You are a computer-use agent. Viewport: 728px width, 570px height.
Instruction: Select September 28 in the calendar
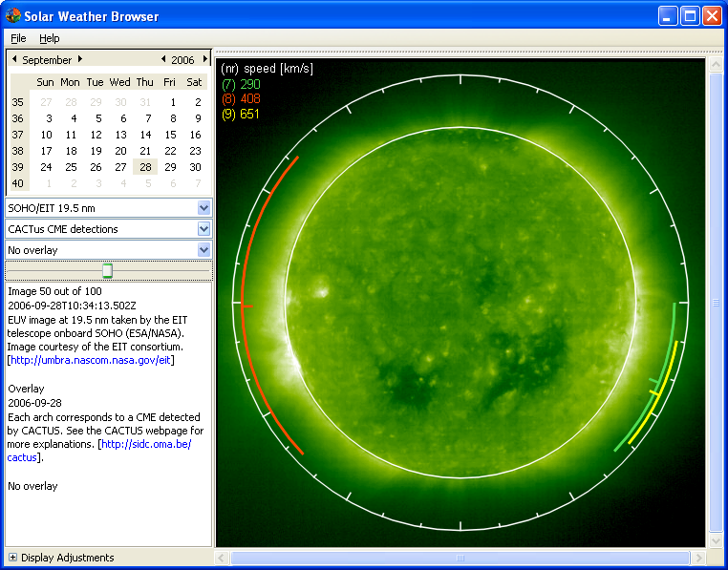tap(145, 167)
